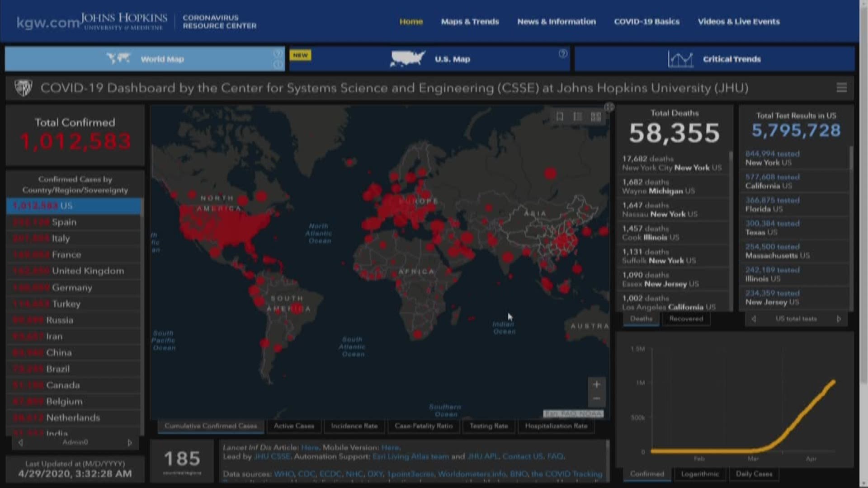Open Maps & Trends menu
The image size is (868, 488).
[470, 22]
